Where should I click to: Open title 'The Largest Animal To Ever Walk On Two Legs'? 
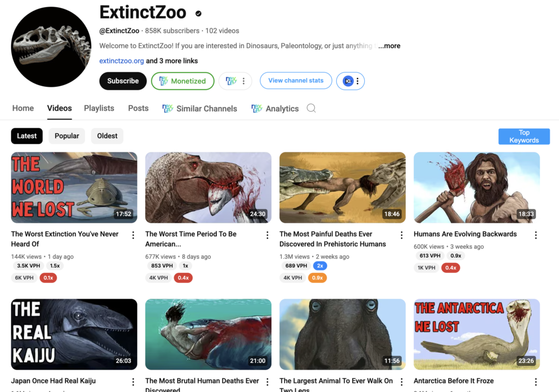tap(336, 384)
